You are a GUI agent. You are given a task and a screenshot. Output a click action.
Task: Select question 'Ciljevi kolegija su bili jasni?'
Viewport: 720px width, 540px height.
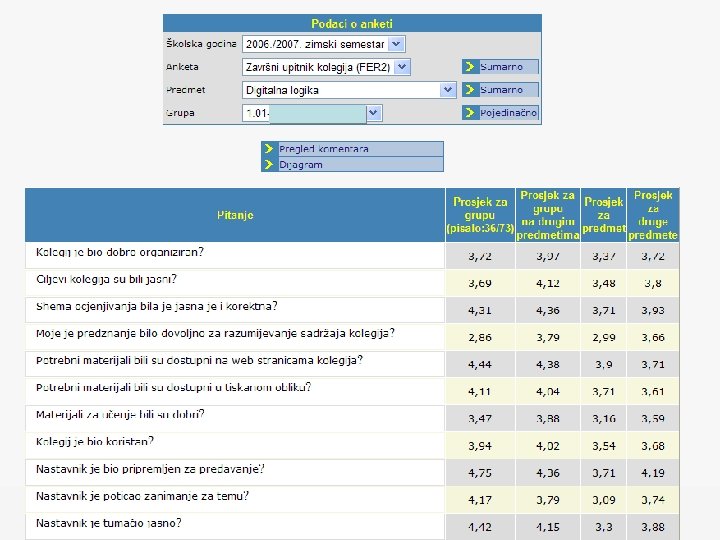(x=106, y=279)
